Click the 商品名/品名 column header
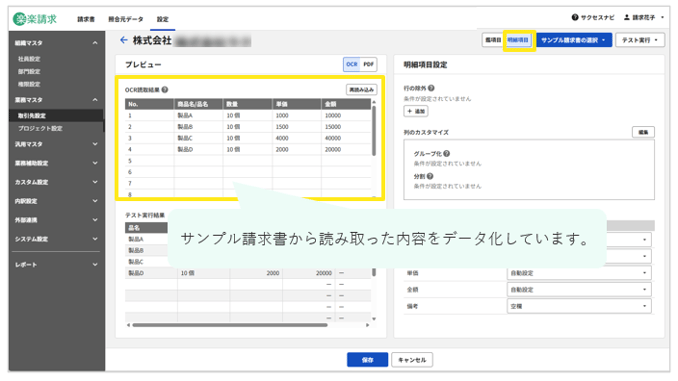This screenshot has height=381, width=678. [198, 104]
